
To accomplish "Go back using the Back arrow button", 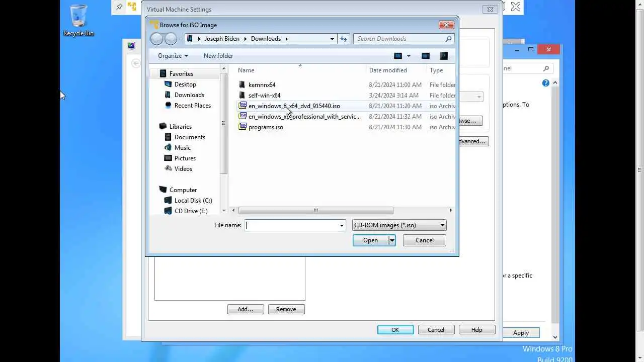I will pos(156,39).
